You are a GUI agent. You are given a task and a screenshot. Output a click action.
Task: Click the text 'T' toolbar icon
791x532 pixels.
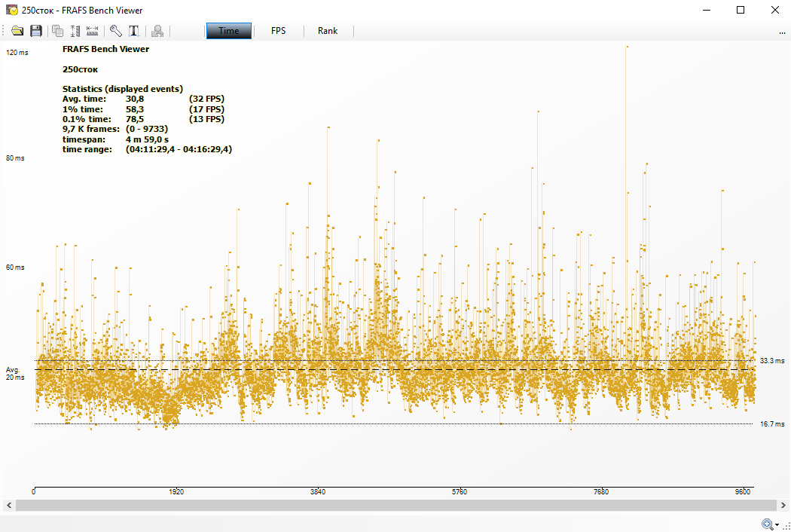(x=133, y=31)
